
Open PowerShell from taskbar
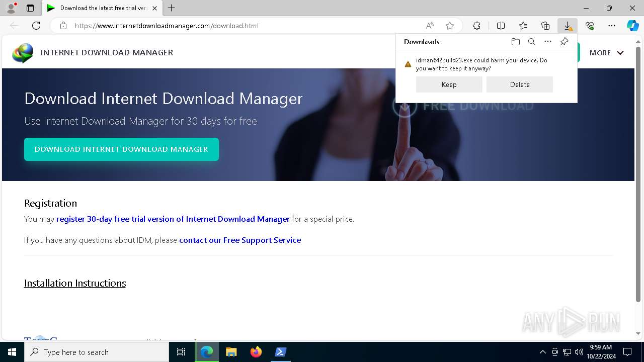click(x=281, y=352)
